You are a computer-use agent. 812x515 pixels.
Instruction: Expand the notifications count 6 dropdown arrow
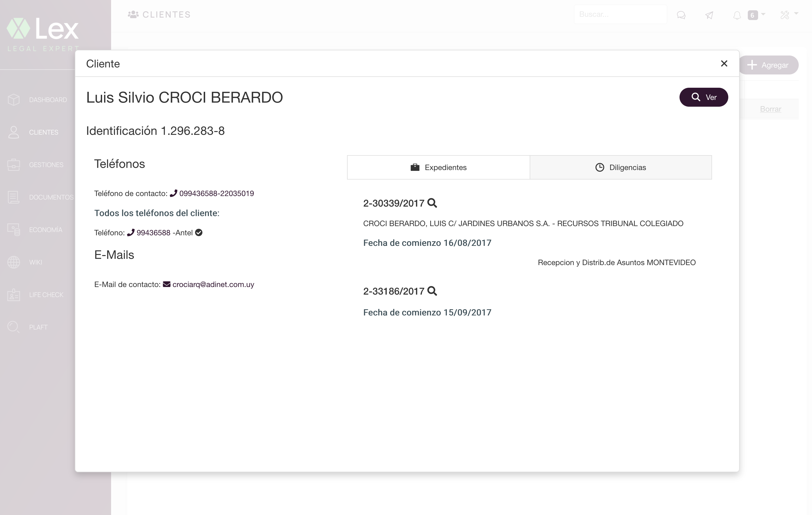[x=763, y=14]
